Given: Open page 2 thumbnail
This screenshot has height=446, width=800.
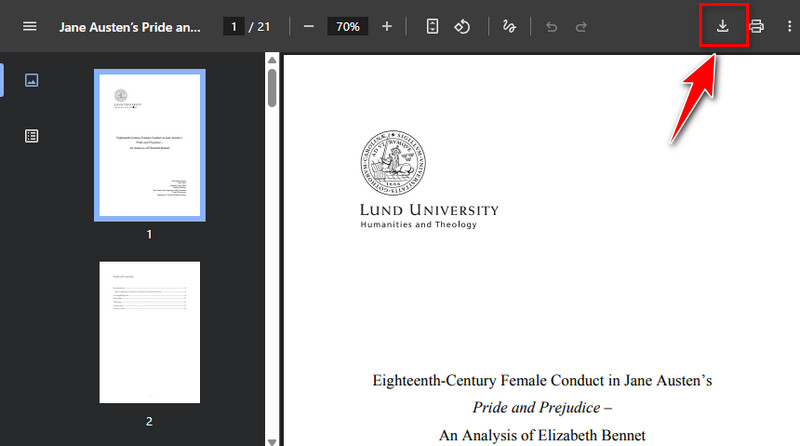Looking at the screenshot, I should pyautogui.click(x=149, y=332).
